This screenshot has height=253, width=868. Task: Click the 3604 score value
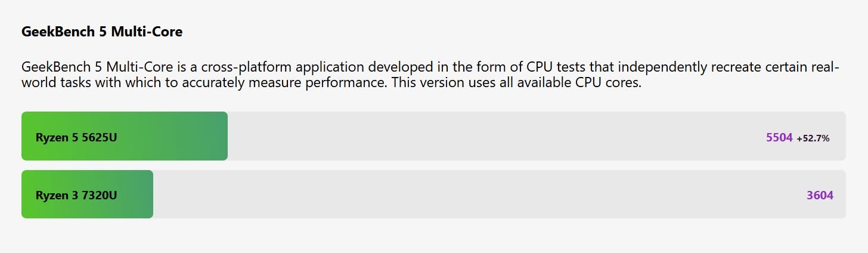click(820, 195)
